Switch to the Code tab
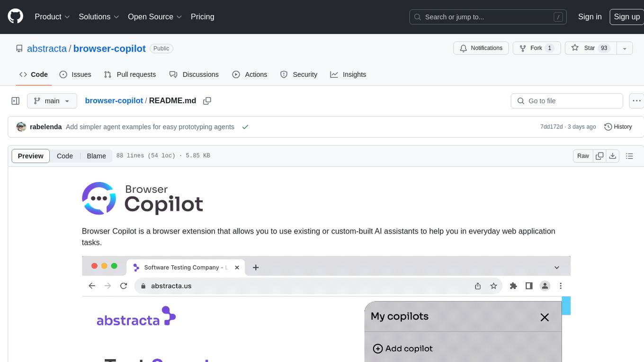Screen dimensions: 644x362 point(34,74)
